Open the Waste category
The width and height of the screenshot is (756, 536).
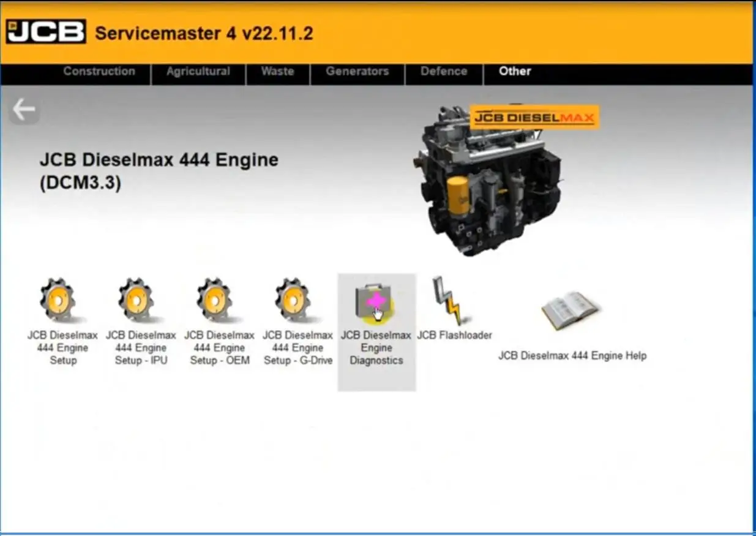[x=277, y=72]
